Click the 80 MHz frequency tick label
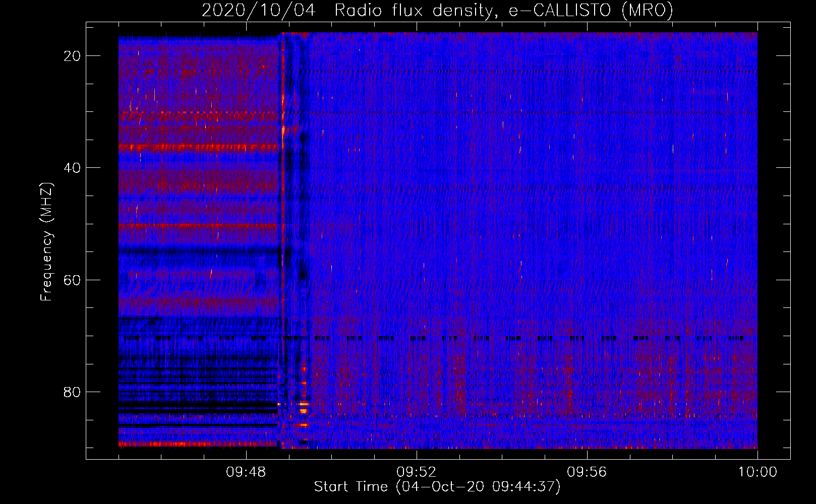Image resolution: width=816 pixels, height=504 pixels. [x=72, y=392]
